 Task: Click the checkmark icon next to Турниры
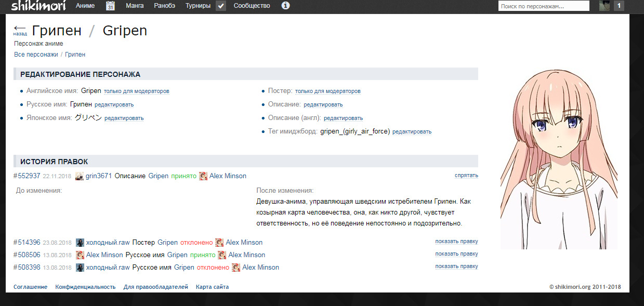pos(220,6)
